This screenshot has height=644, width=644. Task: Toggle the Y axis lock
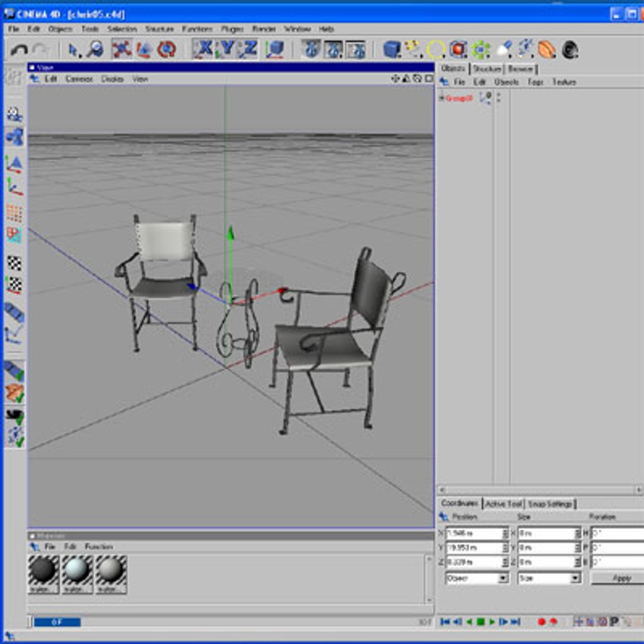pos(226,49)
